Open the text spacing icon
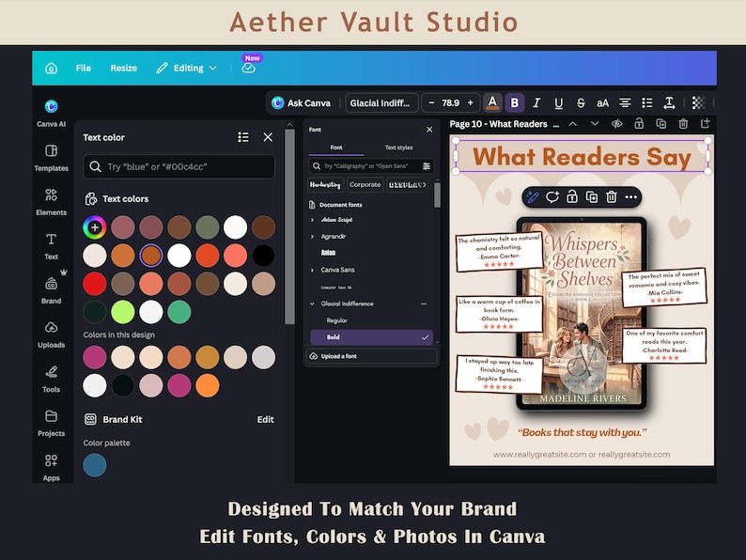The height and width of the screenshot is (560, 746). click(669, 102)
